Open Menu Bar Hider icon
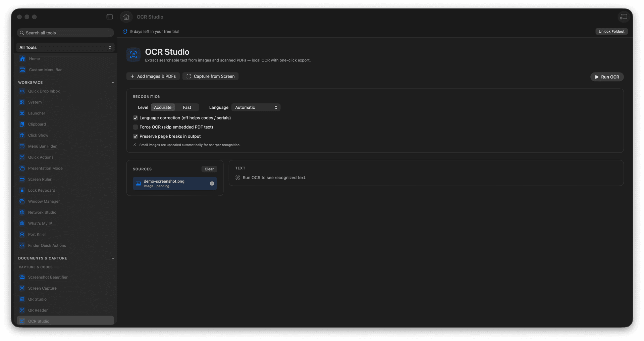The image size is (644, 341). pyautogui.click(x=22, y=146)
